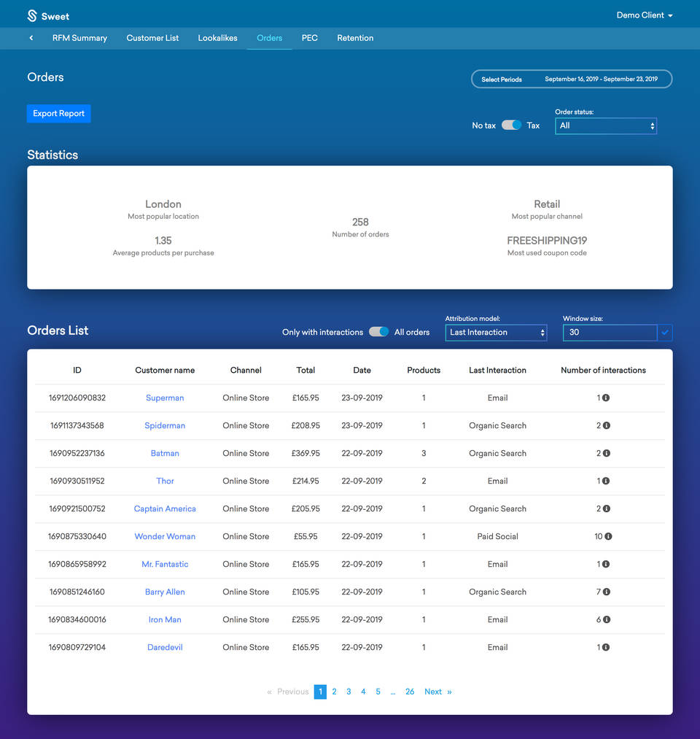Switch to the PEC tab
The width and height of the screenshot is (700, 739).
coord(309,38)
